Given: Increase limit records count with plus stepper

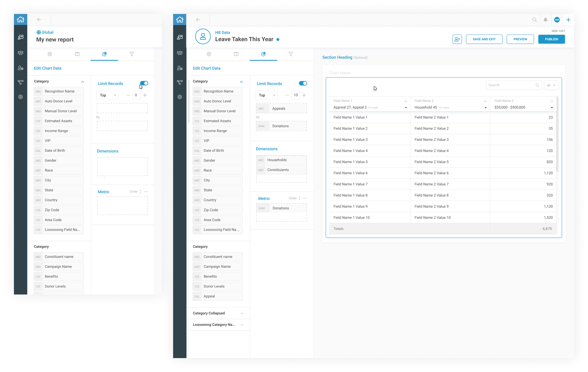Looking at the screenshot, I should 304,95.
